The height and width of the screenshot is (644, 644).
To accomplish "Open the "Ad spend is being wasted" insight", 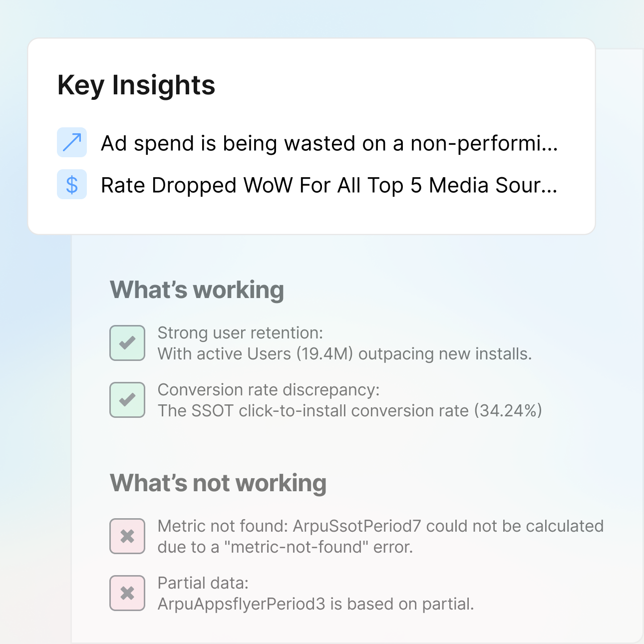I will tap(320, 143).
